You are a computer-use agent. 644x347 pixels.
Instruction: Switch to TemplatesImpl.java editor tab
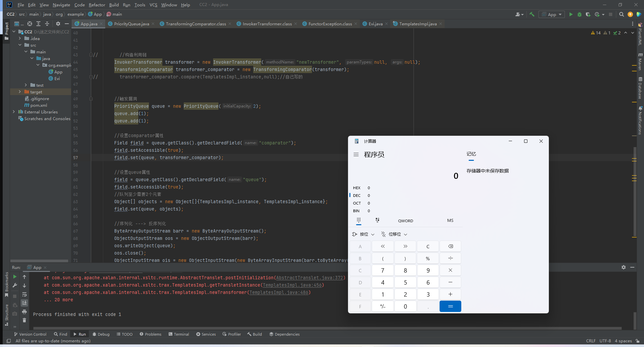(x=418, y=24)
